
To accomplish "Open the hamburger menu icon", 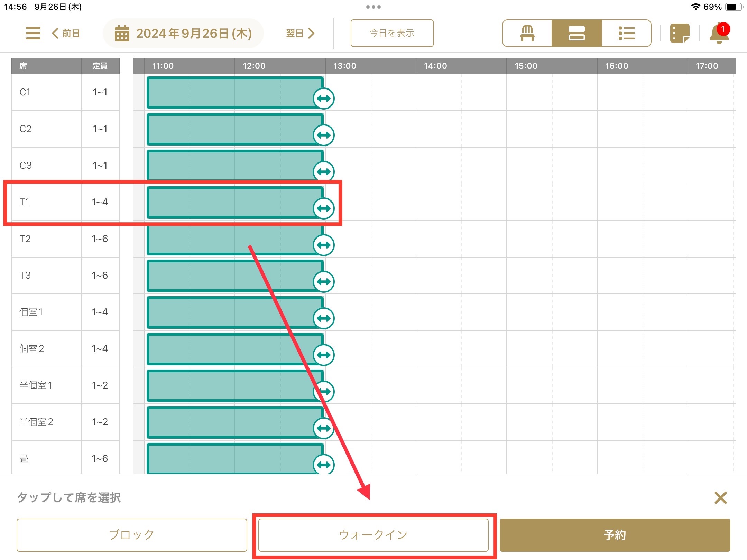I will [x=33, y=33].
